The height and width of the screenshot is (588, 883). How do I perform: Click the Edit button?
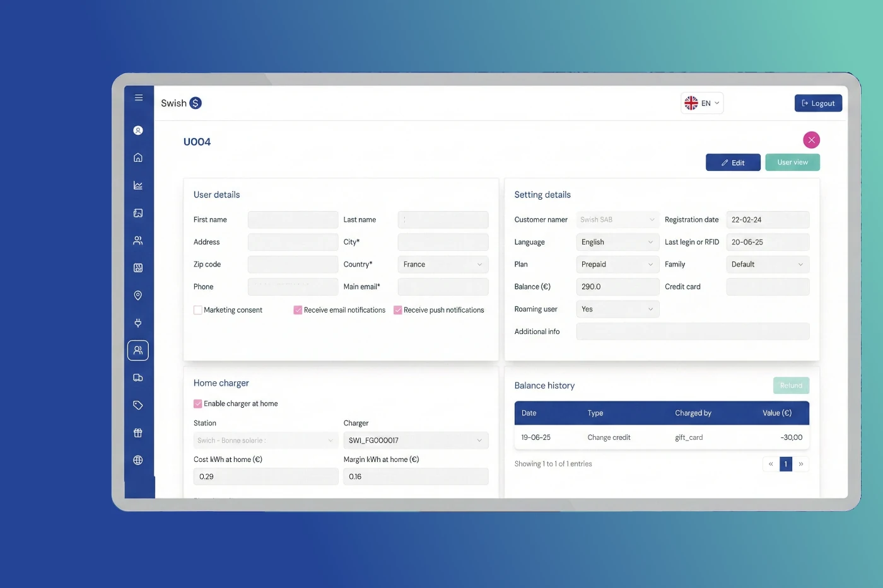[x=733, y=163]
